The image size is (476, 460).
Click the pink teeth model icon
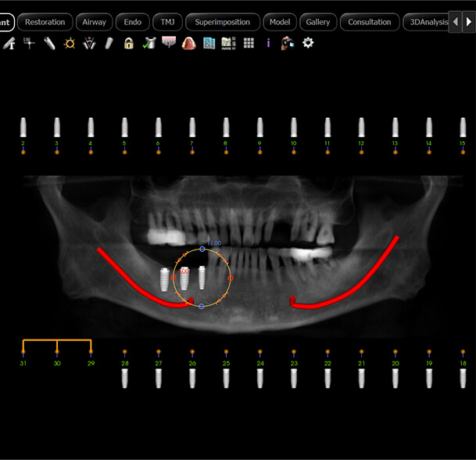pos(188,43)
